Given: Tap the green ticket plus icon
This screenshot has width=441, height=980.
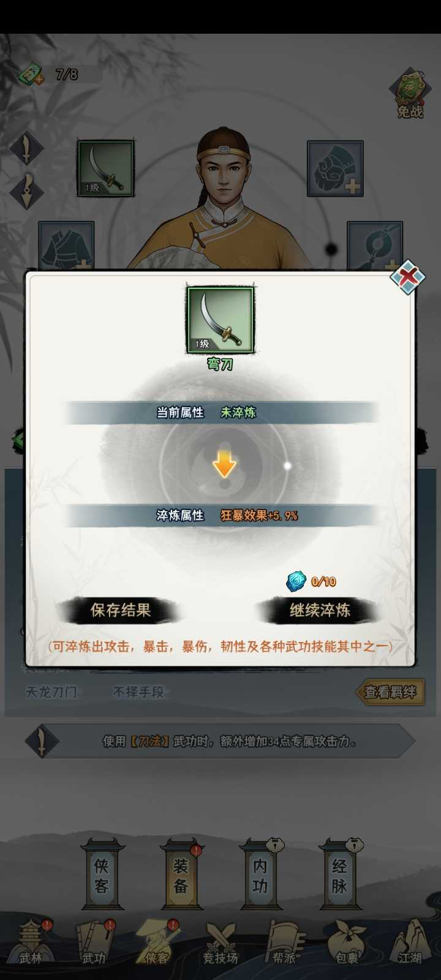Looking at the screenshot, I should click(x=30, y=75).
